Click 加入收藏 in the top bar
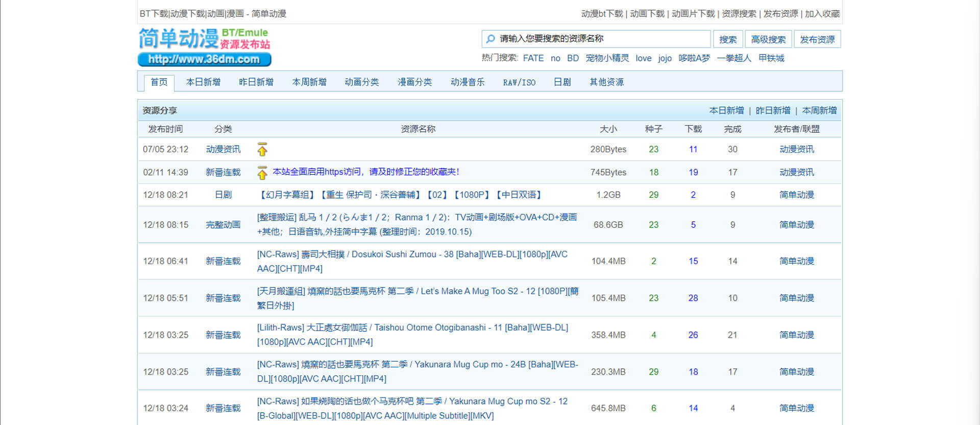The width and height of the screenshot is (980, 425). 822,14
